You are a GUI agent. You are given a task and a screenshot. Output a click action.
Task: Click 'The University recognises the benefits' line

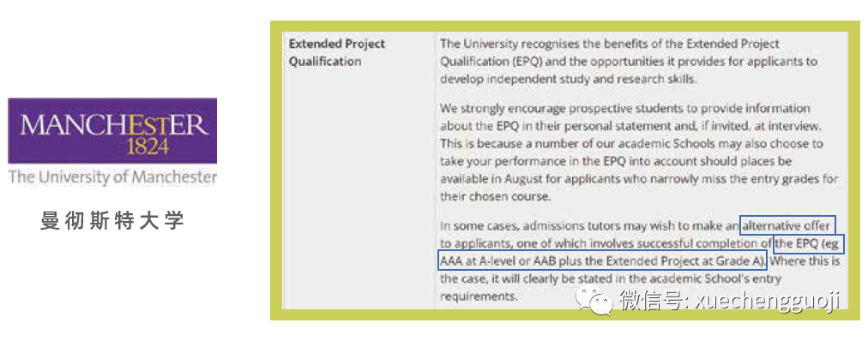point(610,44)
